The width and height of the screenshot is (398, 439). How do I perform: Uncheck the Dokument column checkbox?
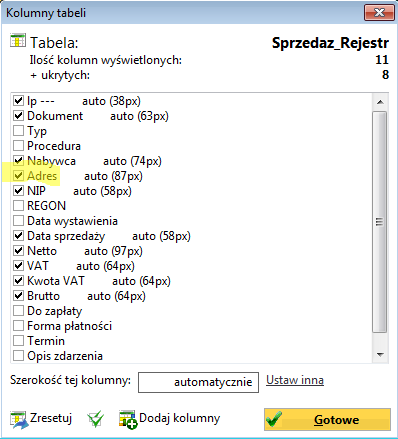(18, 116)
